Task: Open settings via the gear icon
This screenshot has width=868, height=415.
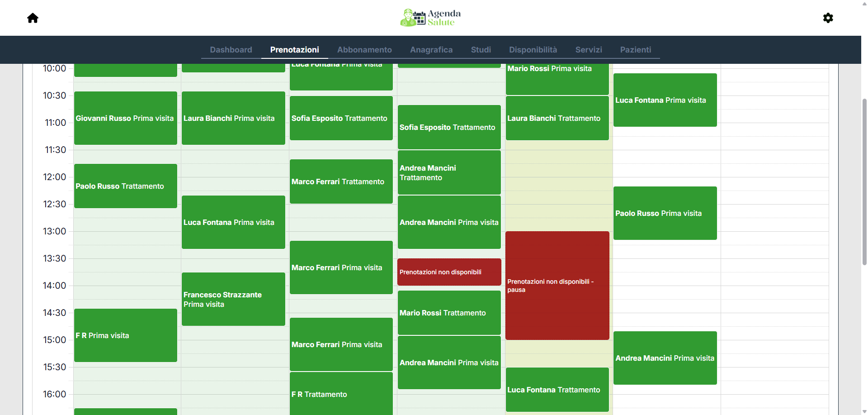Action: click(828, 18)
